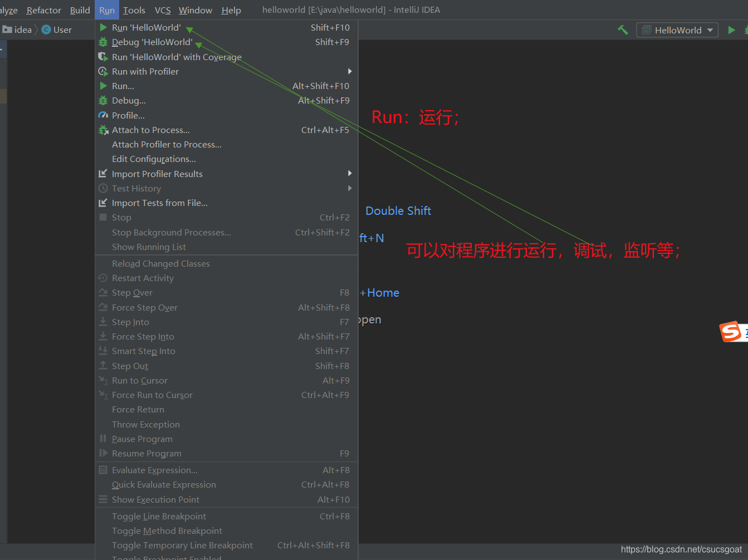The image size is (748, 560).
Task: Expand the Test History submenu arrow
Action: [350, 188]
